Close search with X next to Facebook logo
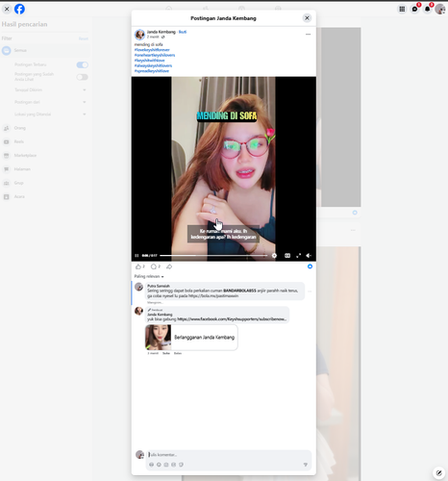Image resolution: width=448 pixels, height=481 pixels. (x=7, y=9)
